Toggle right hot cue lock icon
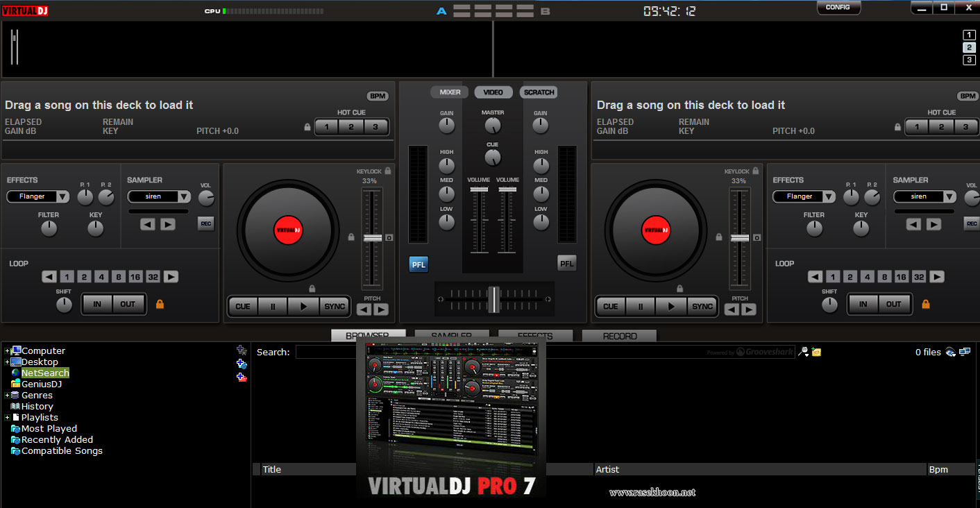This screenshot has width=980, height=508. coord(897,127)
